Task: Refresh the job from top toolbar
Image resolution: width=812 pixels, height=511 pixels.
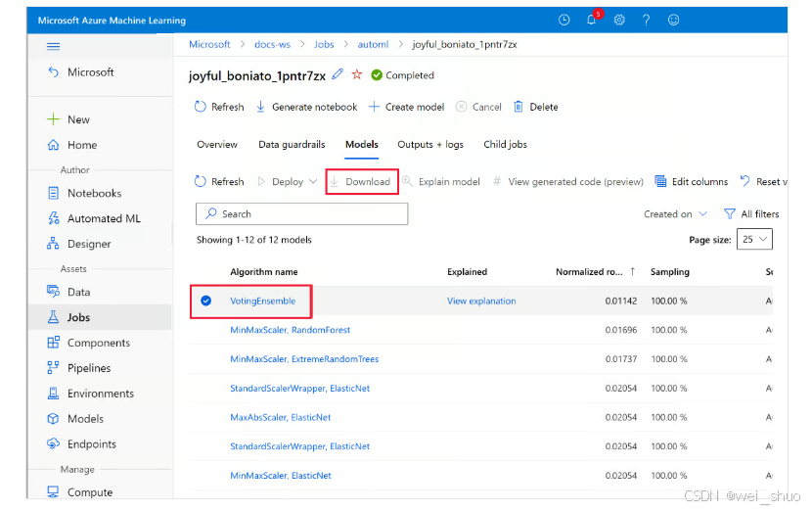Action: [219, 107]
